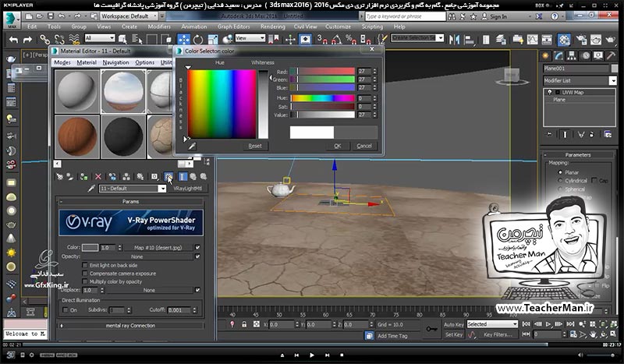
Task: Uncheck the desert.jpg color map checkbox
Action: coord(197,247)
